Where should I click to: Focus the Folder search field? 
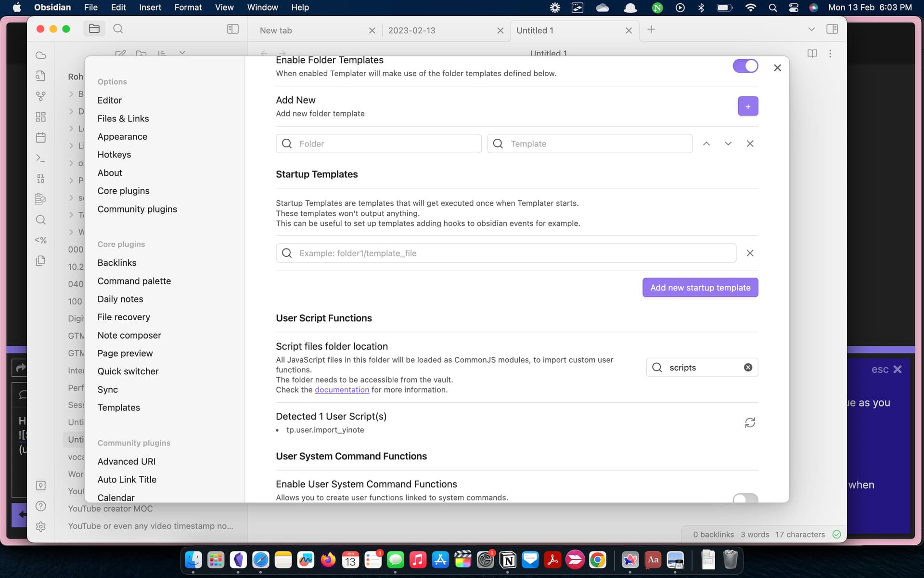[x=379, y=144]
